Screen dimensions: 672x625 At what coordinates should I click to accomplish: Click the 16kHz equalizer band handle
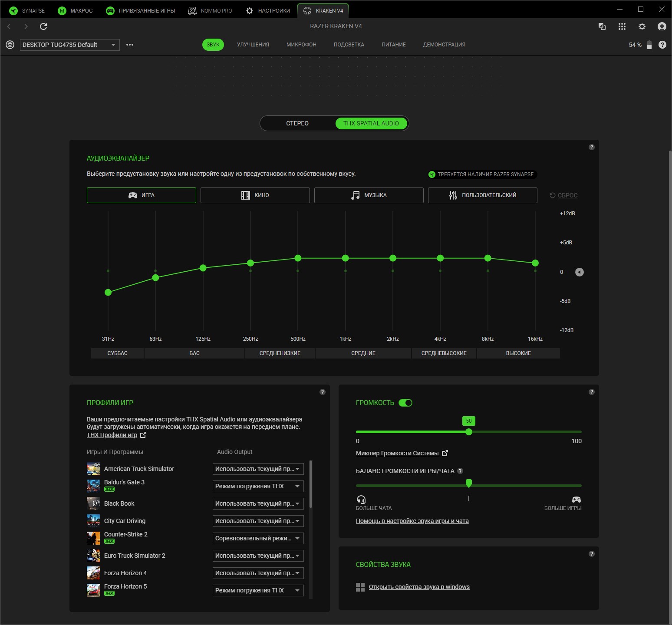[535, 263]
